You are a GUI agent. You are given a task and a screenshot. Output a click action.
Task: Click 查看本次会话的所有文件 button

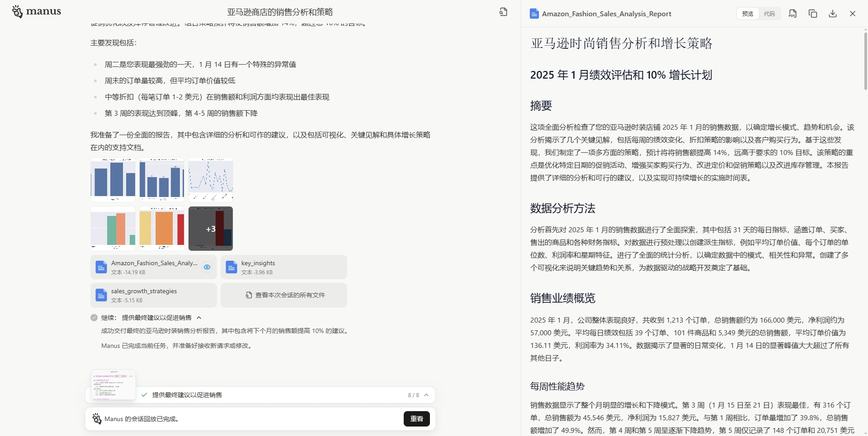(x=284, y=295)
